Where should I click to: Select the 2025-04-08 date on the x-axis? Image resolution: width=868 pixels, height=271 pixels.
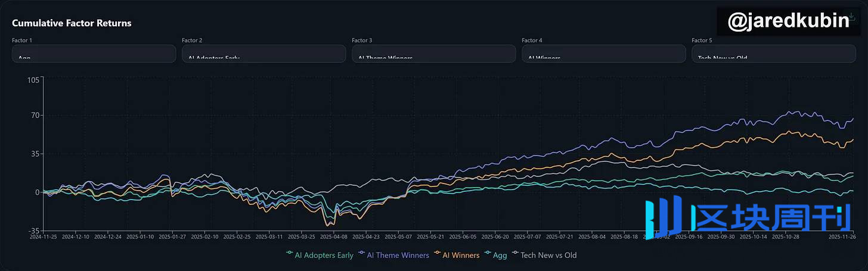pyautogui.click(x=334, y=236)
